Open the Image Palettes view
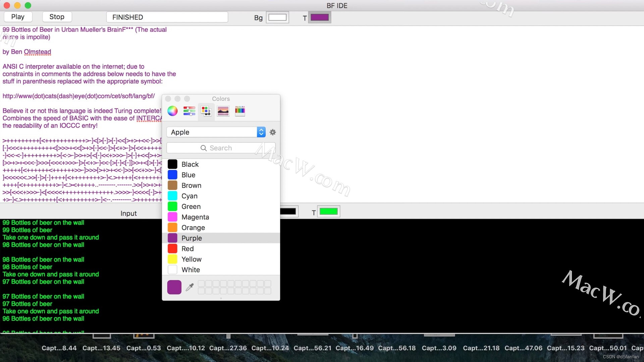Image resolution: width=644 pixels, height=362 pixels. [223, 111]
